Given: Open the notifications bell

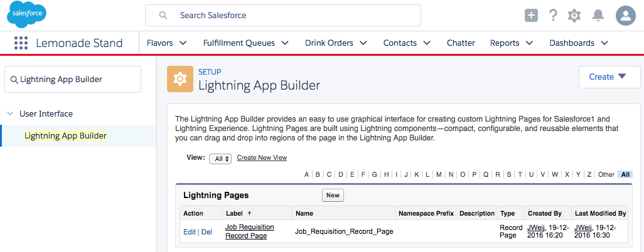Looking at the screenshot, I should [598, 16].
